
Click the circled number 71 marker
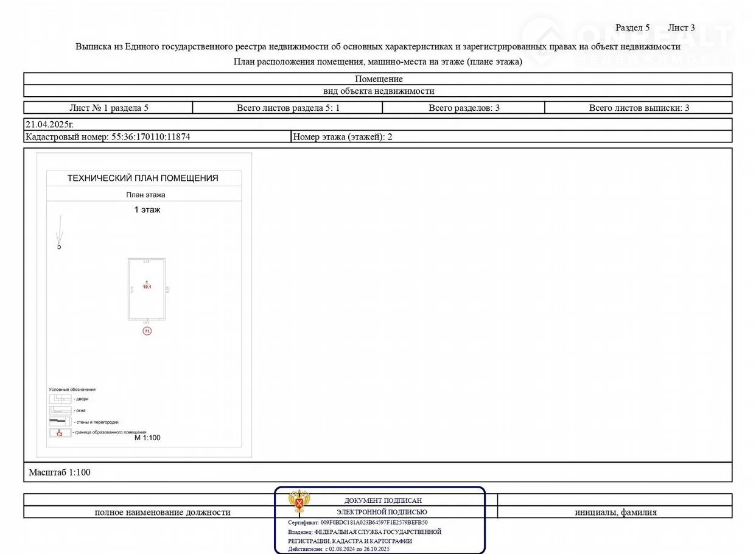pyautogui.click(x=147, y=331)
